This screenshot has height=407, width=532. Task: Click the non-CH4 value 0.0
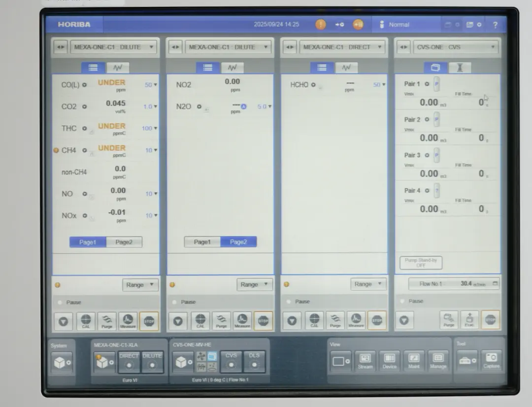(x=120, y=169)
